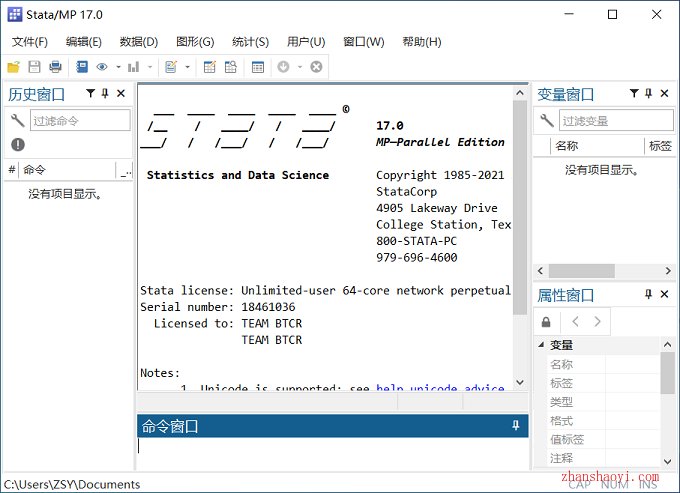The image size is (680, 493).
Task: Open the Data Editor (edit) icon
Action: click(209, 67)
